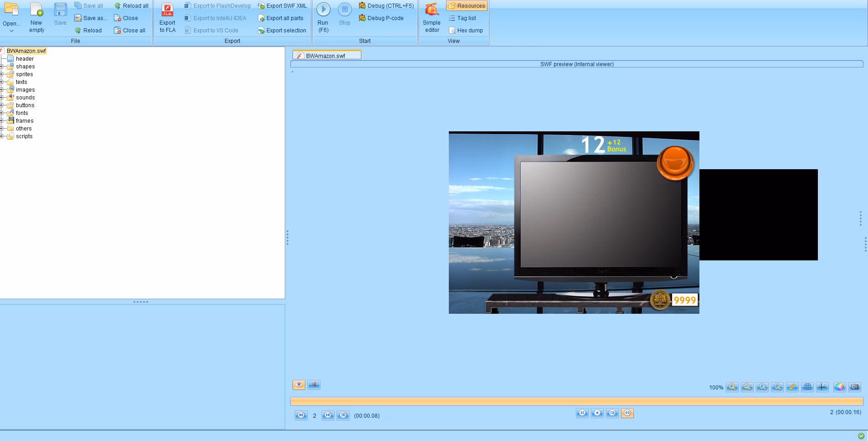Expand the scripts folder node
This screenshot has height=441, width=868.
coord(2,136)
